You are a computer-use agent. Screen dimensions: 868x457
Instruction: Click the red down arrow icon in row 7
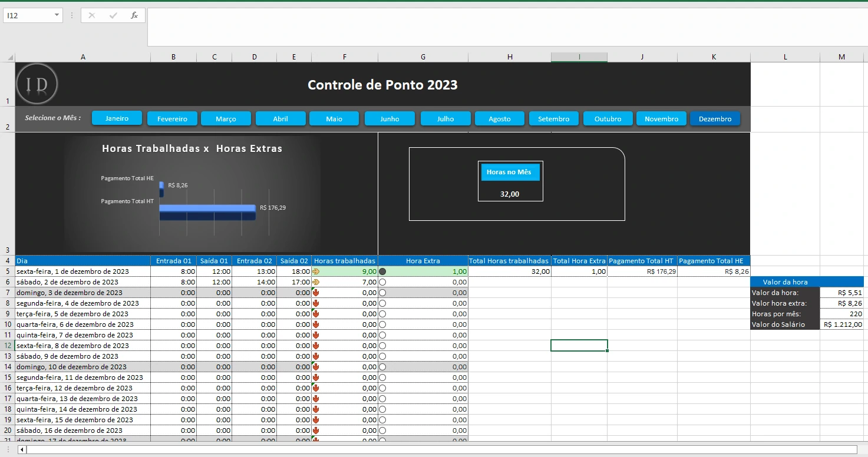[316, 293]
